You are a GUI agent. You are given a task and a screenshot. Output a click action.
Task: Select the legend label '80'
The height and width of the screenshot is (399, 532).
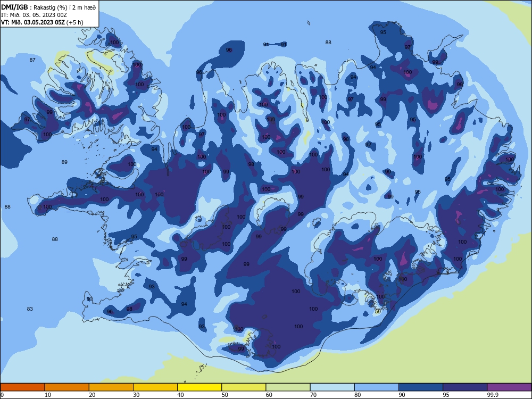(x=358, y=395)
